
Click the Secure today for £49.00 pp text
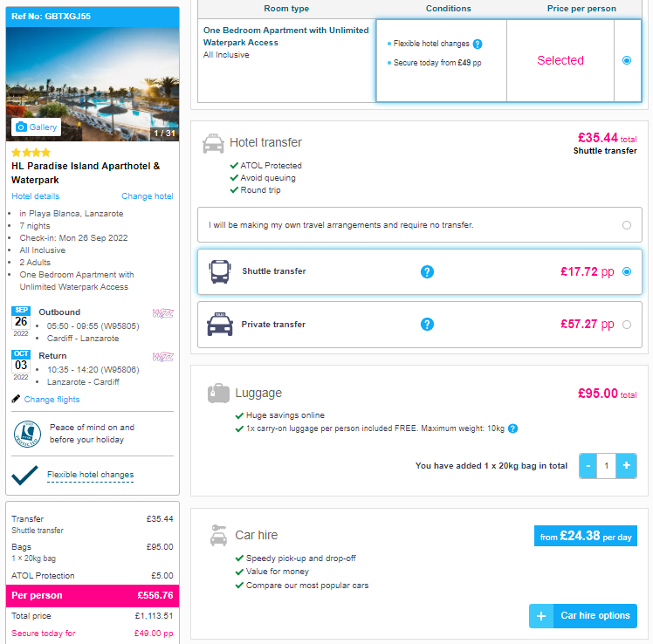coord(93,634)
